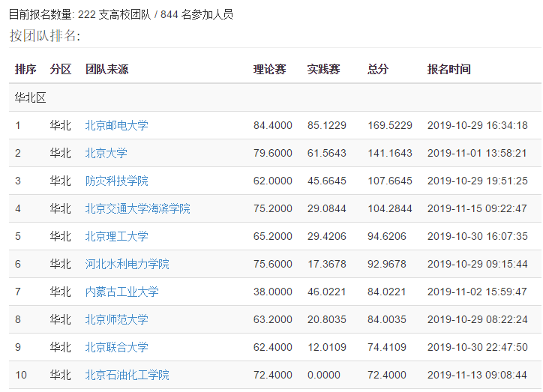Screen dimensions: 543x392
Task: Select rank number 10 cell
Action: pos(21,375)
